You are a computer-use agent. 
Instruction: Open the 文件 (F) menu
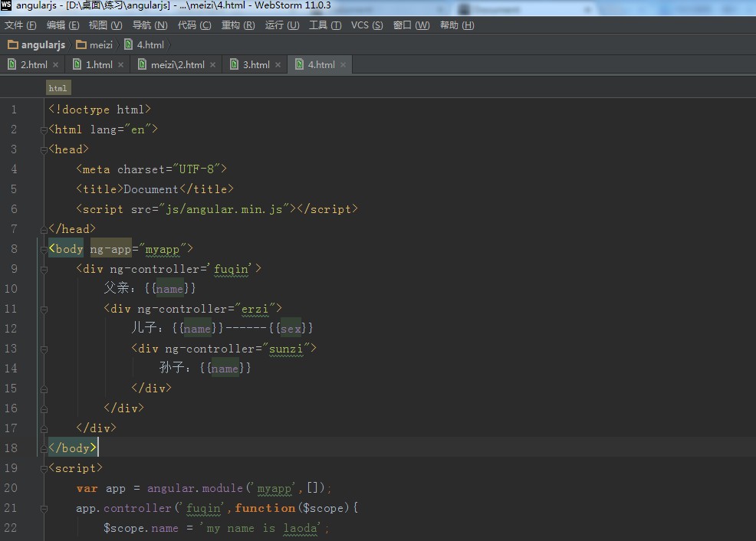pos(20,25)
